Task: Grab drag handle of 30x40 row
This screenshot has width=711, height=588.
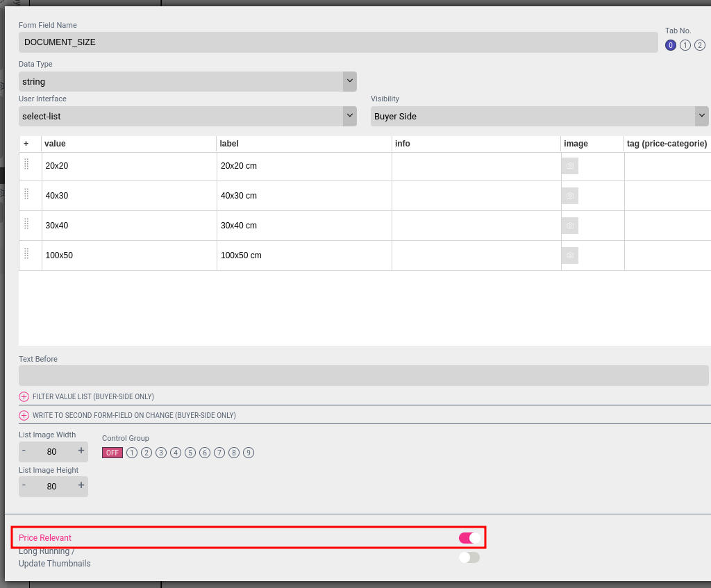Action: click(x=26, y=224)
